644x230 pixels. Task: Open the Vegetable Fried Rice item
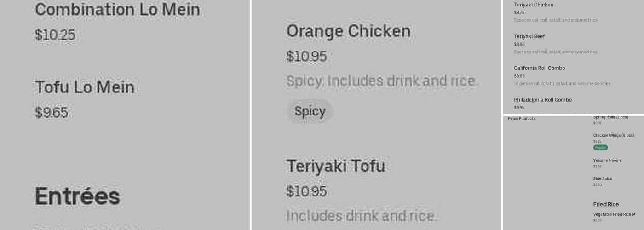[612, 214]
